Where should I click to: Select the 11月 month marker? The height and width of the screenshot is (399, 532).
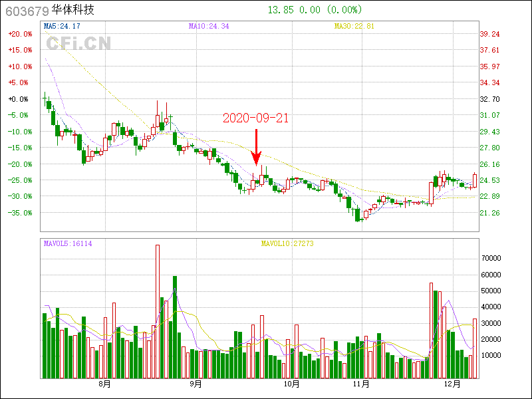(360, 384)
